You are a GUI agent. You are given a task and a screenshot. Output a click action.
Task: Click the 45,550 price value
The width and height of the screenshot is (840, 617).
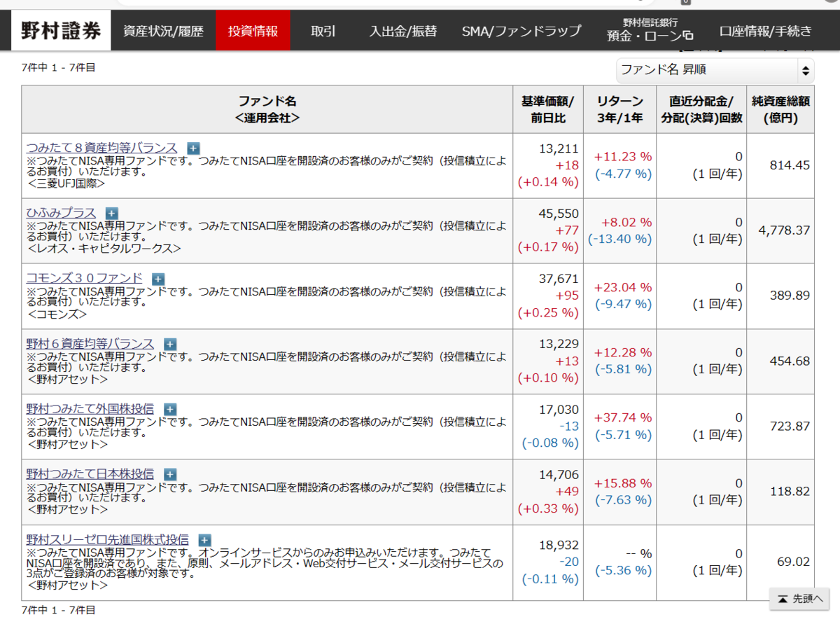(x=559, y=214)
